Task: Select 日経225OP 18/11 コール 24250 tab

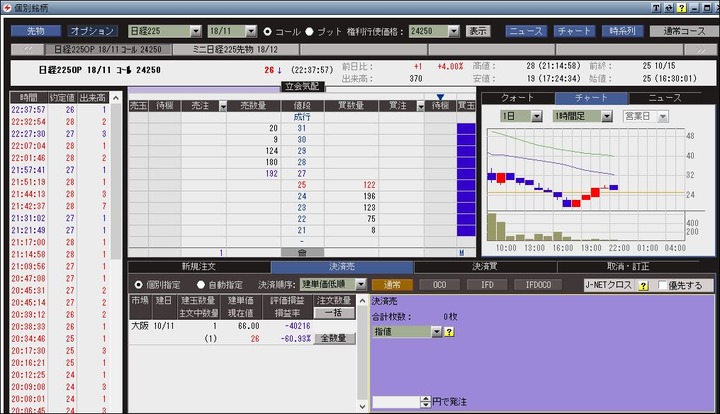Action: 108,50
